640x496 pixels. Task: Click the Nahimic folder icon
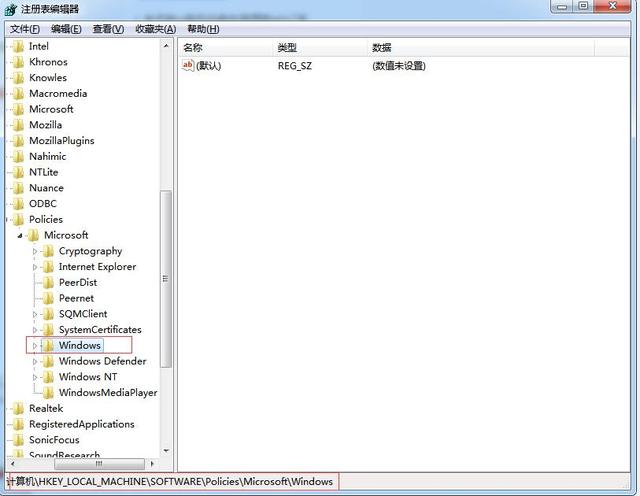[18, 156]
